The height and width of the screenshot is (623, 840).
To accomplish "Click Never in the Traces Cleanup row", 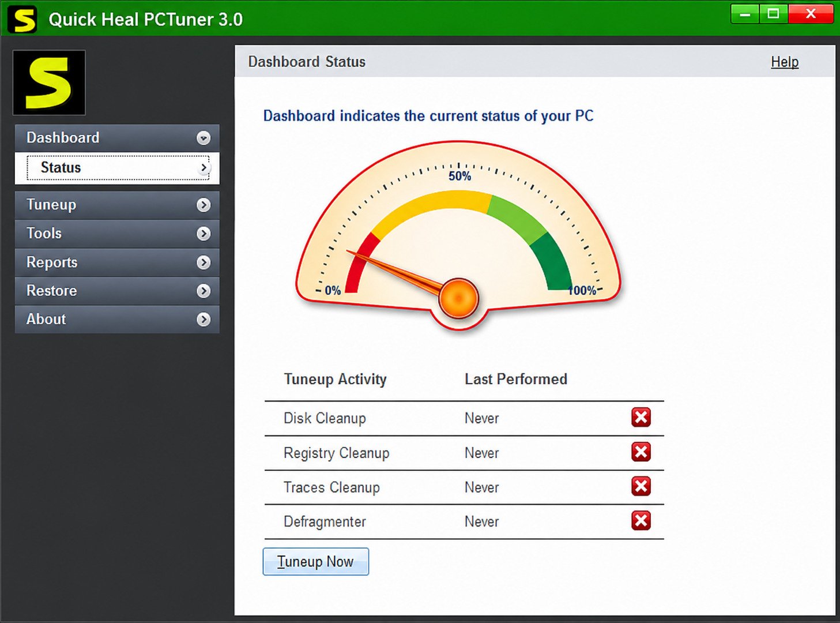I will (481, 487).
